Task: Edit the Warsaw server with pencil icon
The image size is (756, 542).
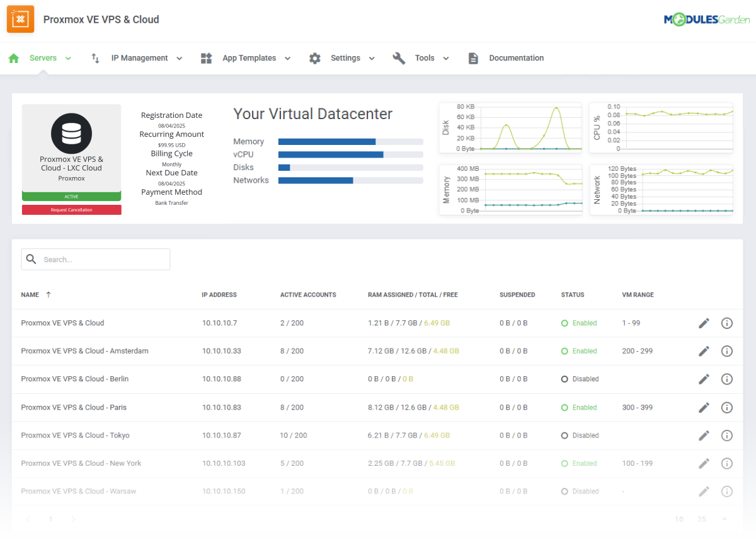Action: [x=704, y=491]
